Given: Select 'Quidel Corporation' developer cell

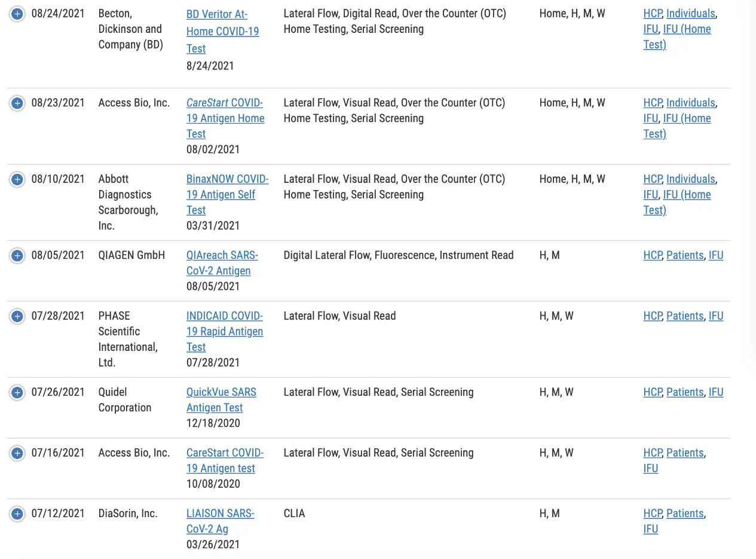Looking at the screenshot, I should tap(125, 400).
